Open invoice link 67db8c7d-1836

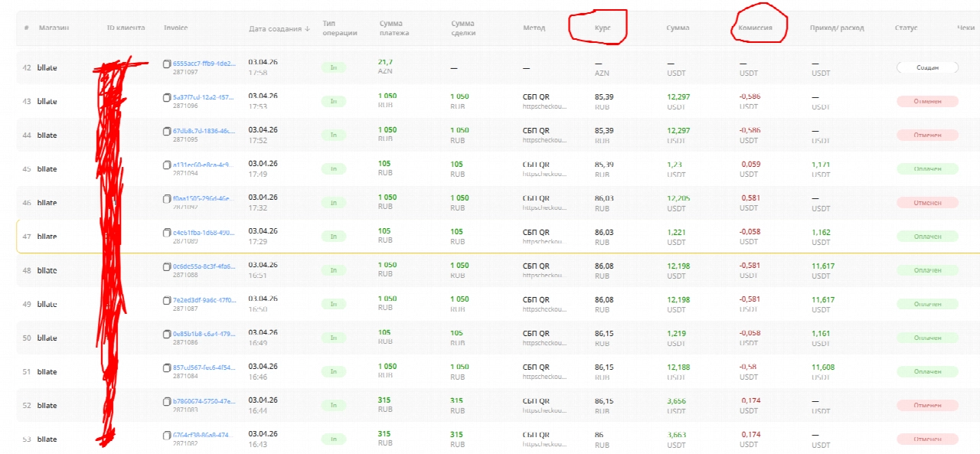[x=204, y=131]
